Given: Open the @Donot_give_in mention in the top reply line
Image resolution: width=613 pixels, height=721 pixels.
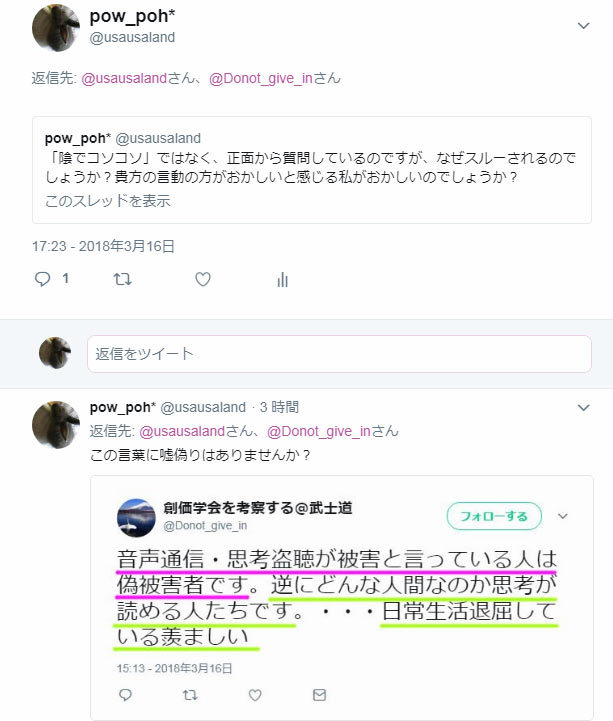Looking at the screenshot, I should pyautogui.click(x=261, y=78).
